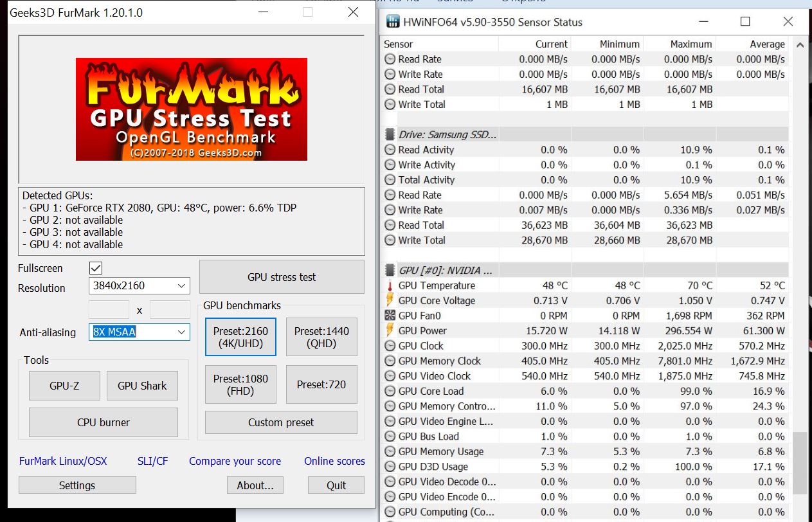Click the GPU Clock sensor icon
The image size is (812, 522).
click(x=390, y=346)
